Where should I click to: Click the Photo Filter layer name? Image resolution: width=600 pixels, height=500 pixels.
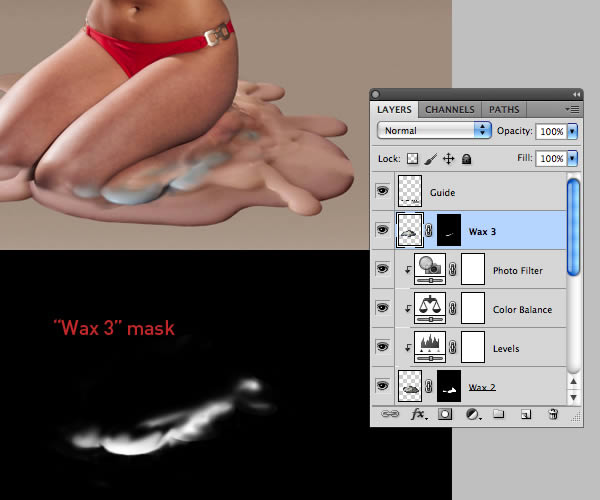pos(518,271)
